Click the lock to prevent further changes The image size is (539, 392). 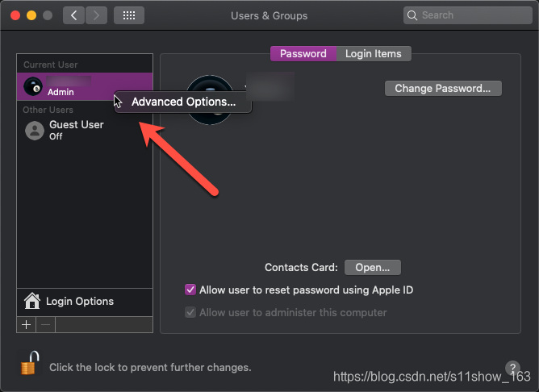tap(30, 363)
